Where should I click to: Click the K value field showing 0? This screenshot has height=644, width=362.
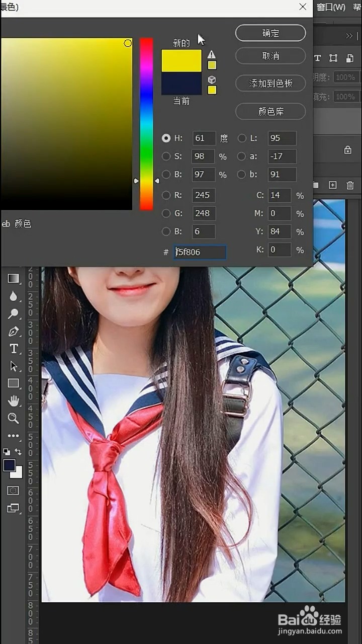click(279, 250)
